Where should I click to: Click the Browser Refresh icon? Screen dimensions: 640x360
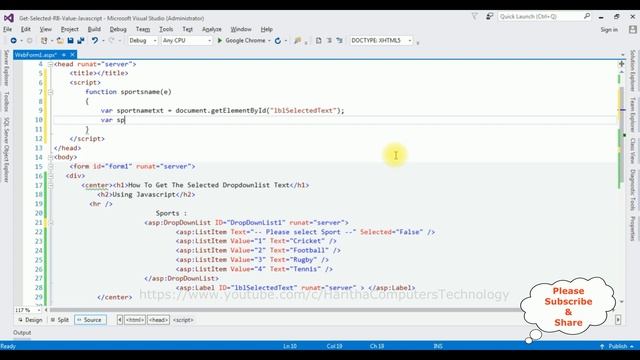coord(278,40)
